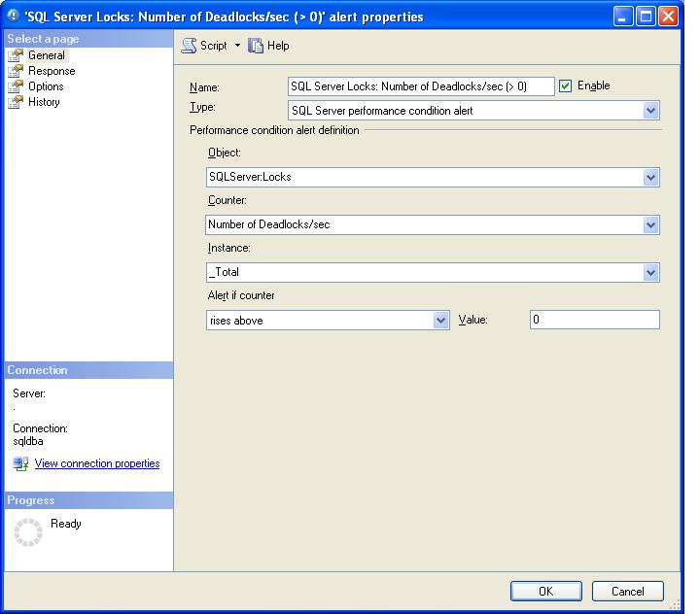Click the Script text label in toolbar
This screenshot has width=700, height=614.
point(213,46)
